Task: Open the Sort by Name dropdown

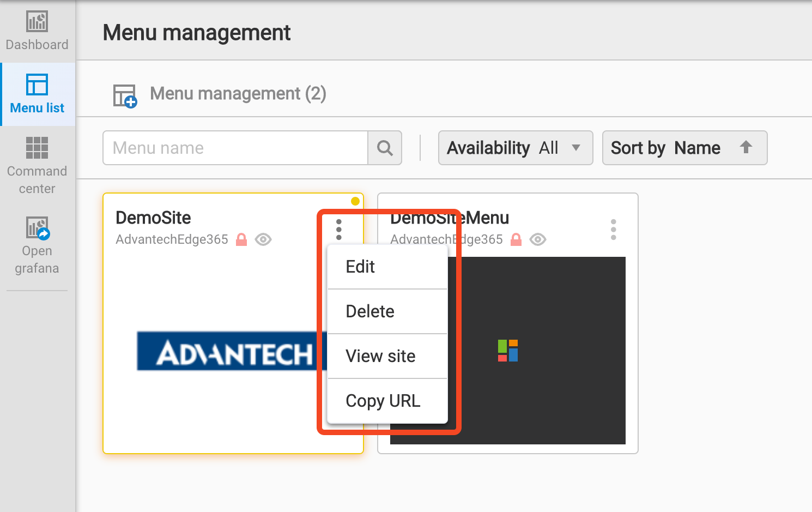Action: coord(666,148)
